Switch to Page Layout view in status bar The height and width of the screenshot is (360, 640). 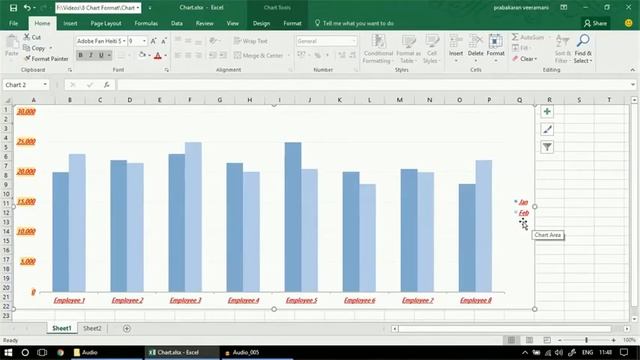click(x=529, y=340)
